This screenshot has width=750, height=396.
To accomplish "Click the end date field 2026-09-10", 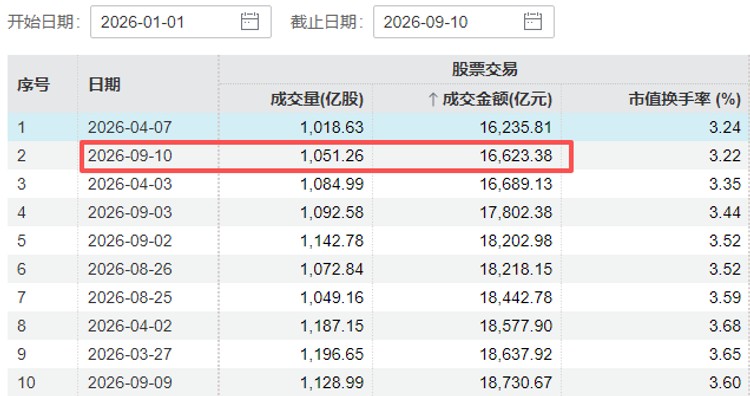I will click(x=463, y=22).
